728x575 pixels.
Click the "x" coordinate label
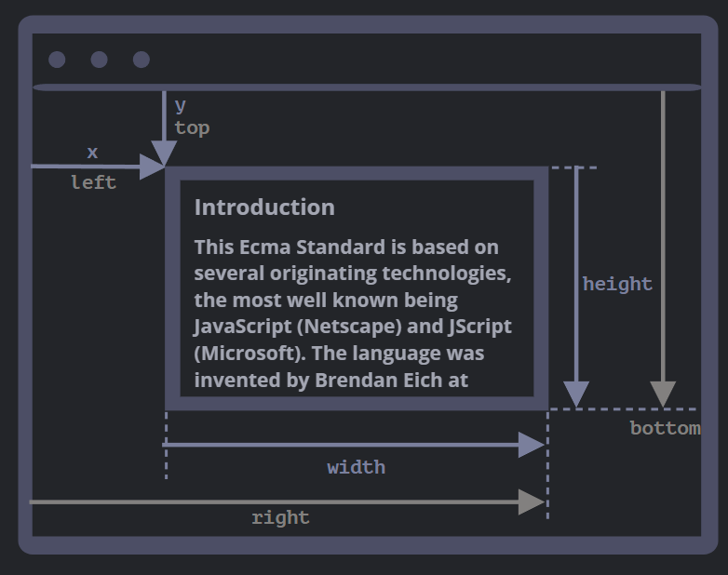pyautogui.click(x=92, y=152)
